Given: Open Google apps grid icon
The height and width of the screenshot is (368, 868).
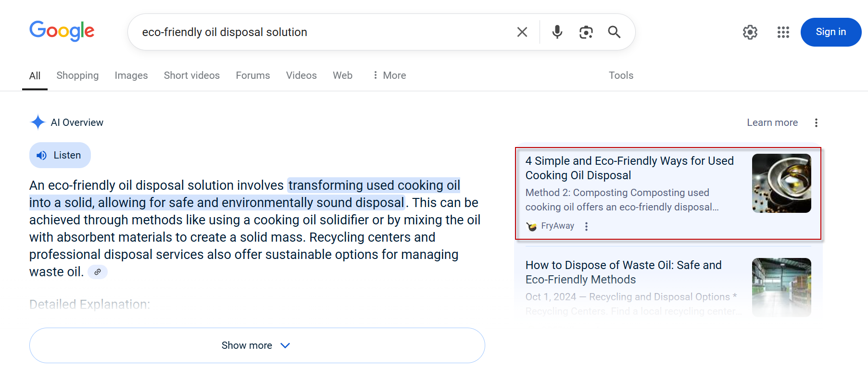Looking at the screenshot, I should pos(783,32).
